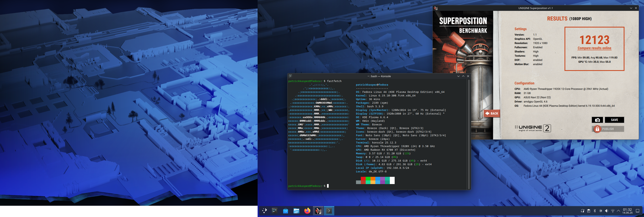The width and height of the screenshot is (644, 217).
Task: Click the Local IP (wlp3s0) line
Action: (x=382, y=168)
